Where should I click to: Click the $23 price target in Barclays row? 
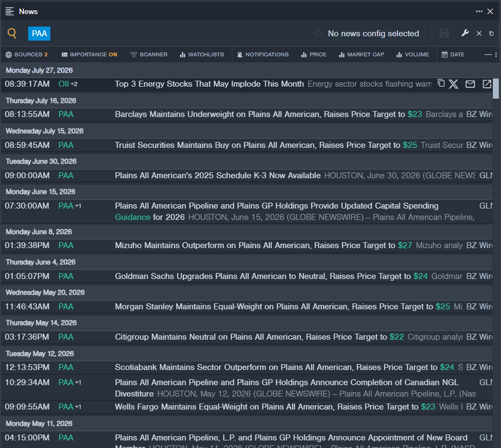(415, 114)
